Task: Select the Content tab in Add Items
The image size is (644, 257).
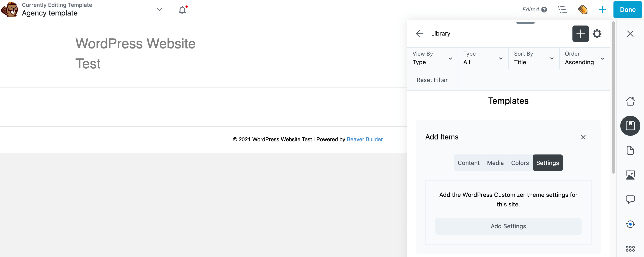Action: coord(469,163)
